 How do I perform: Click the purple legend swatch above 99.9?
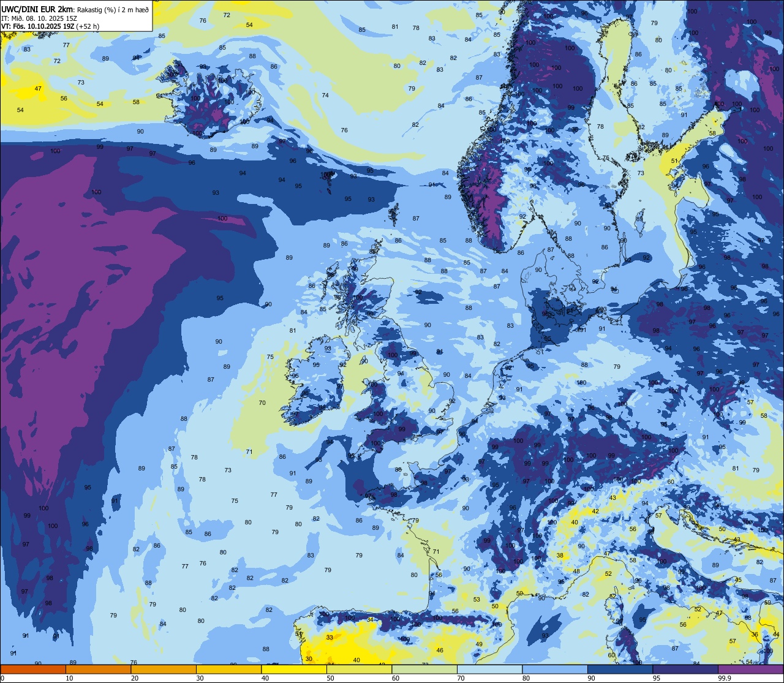pyautogui.click(x=750, y=669)
